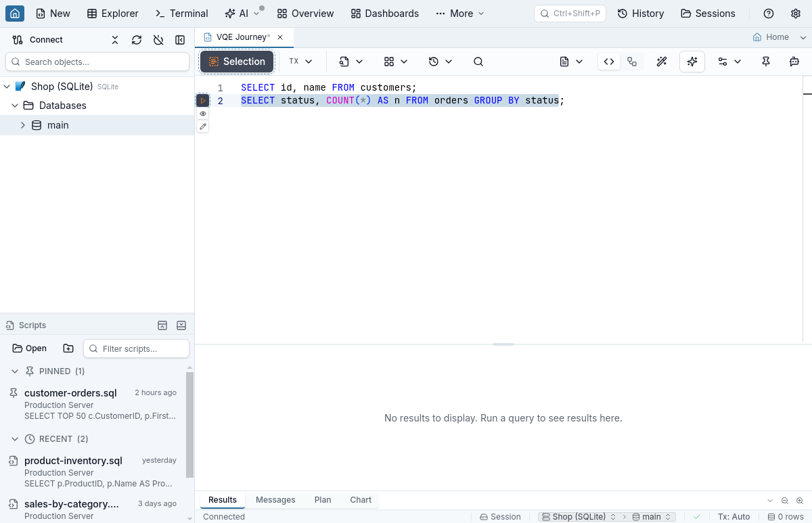The width and height of the screenshot is (812, 523).
Task: Open the chat bot icon in toolbar
Action: click(x=794, y=62)
